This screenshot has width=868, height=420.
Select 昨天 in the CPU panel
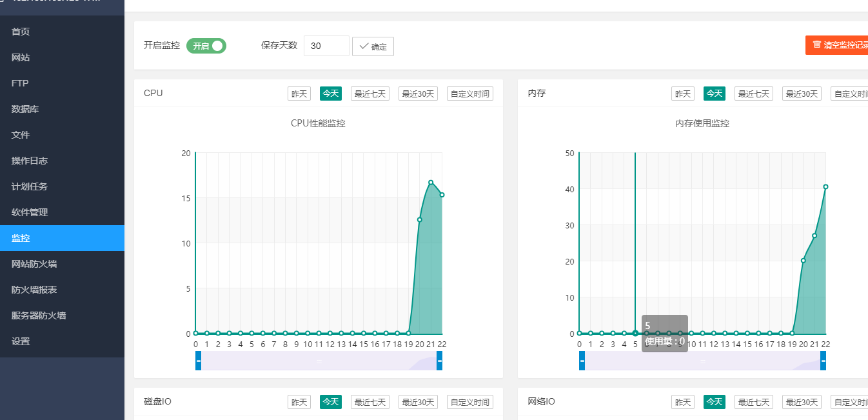pyautogui.click(x=299, y=94)
